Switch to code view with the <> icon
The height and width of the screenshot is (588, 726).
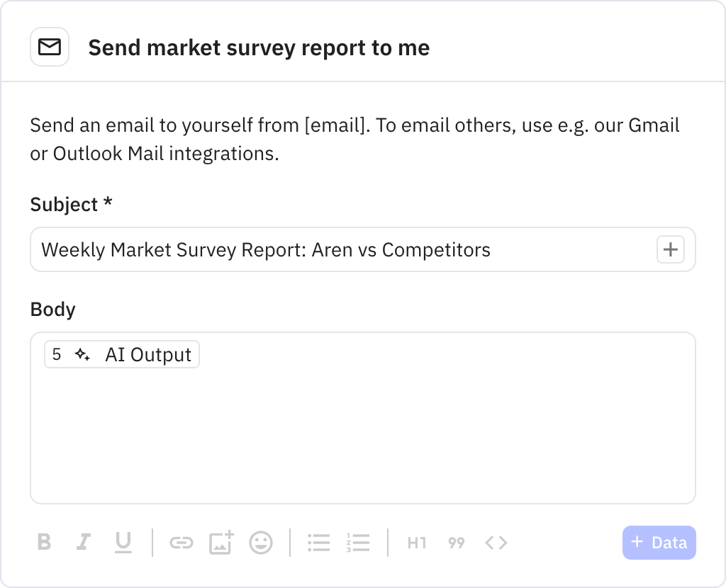[496, 543]
